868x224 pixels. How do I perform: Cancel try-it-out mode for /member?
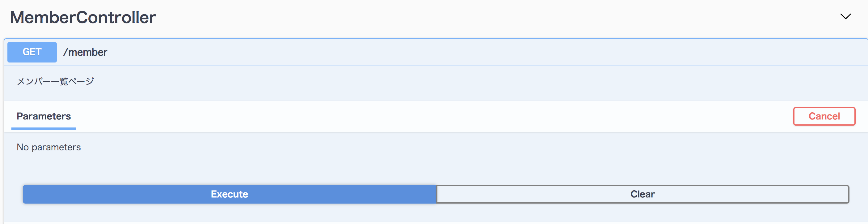click(824, 116)
